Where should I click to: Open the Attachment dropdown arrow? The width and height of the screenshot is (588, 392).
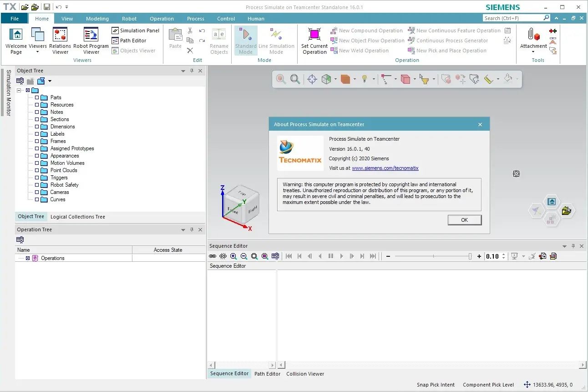tap(533, 52)
